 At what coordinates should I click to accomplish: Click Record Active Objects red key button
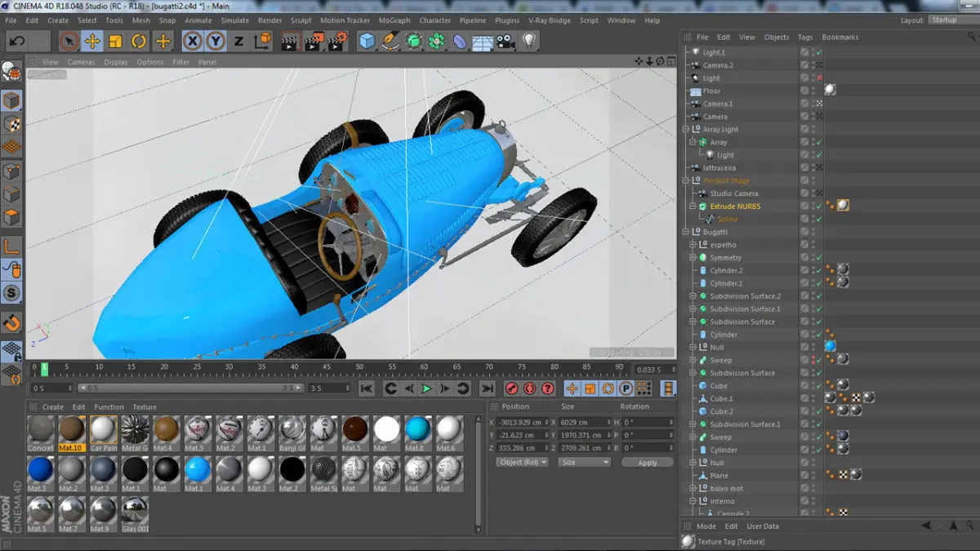coord(512,389)
